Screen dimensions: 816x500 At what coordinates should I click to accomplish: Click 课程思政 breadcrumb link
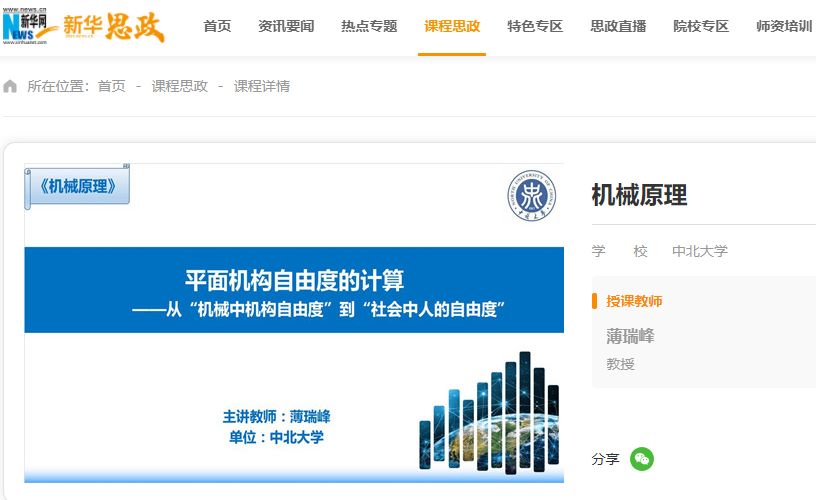[180, 86]
